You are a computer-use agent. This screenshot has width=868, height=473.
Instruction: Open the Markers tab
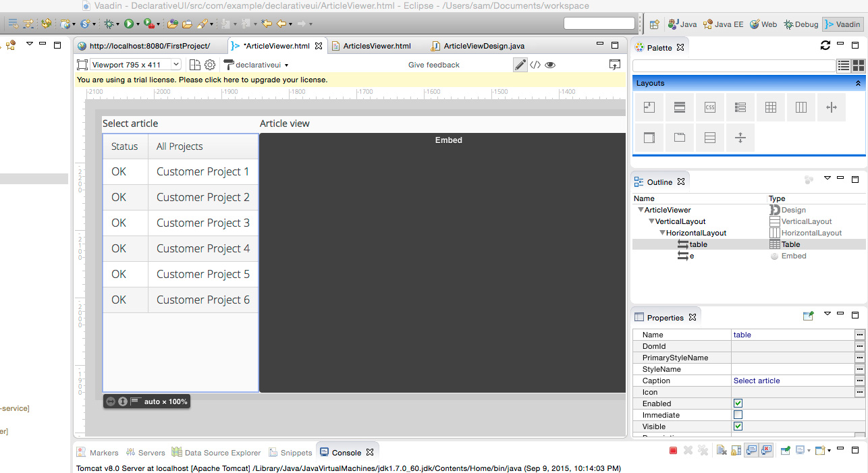point(97,453)
